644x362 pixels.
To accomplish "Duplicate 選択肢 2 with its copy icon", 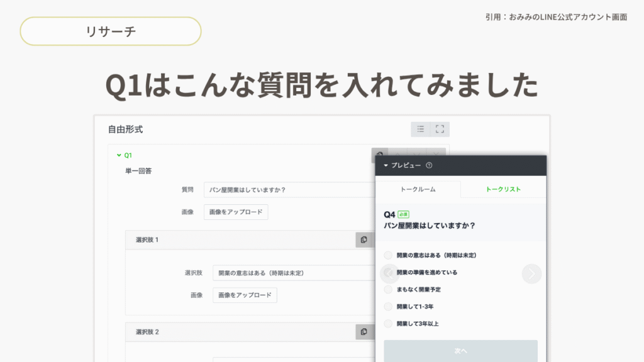I will pos(364,332).
